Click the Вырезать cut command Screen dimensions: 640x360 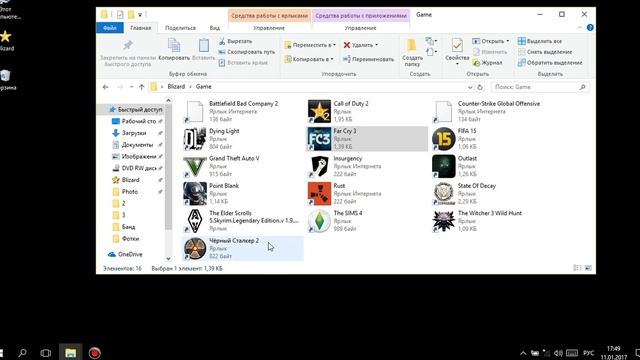point(236,41)
